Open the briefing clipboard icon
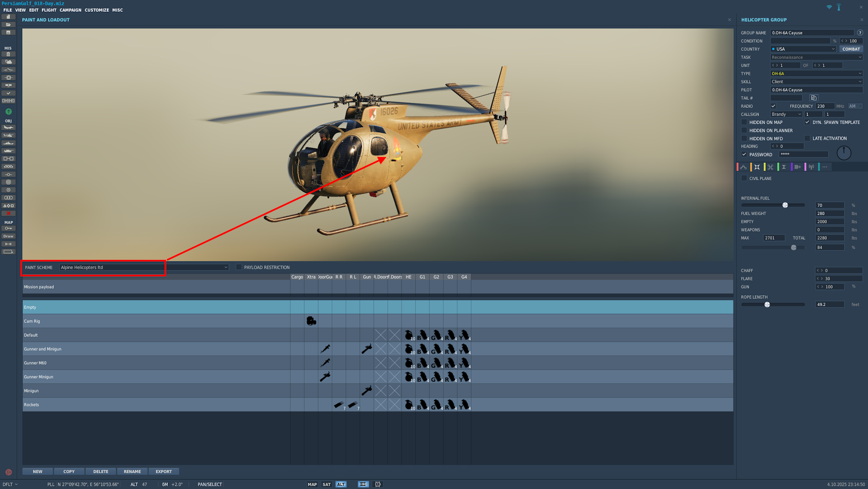 [x=8, y=54]
